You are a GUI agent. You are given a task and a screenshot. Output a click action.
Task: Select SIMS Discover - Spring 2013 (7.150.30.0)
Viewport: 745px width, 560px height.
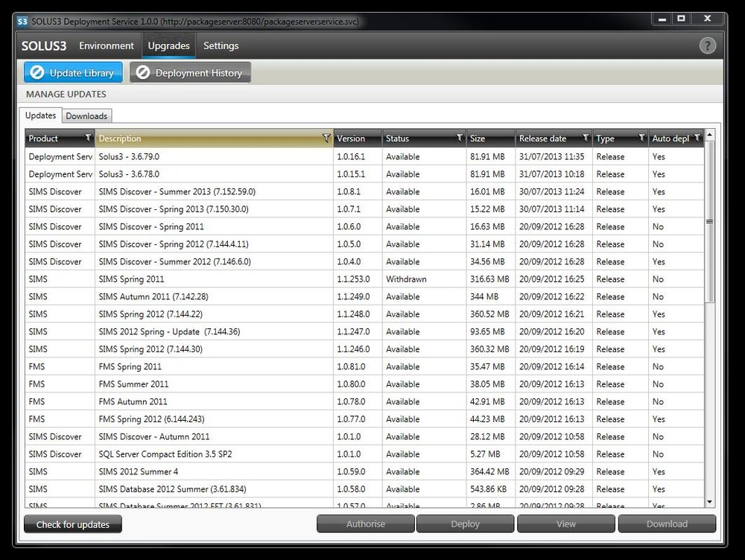[364, 209]
